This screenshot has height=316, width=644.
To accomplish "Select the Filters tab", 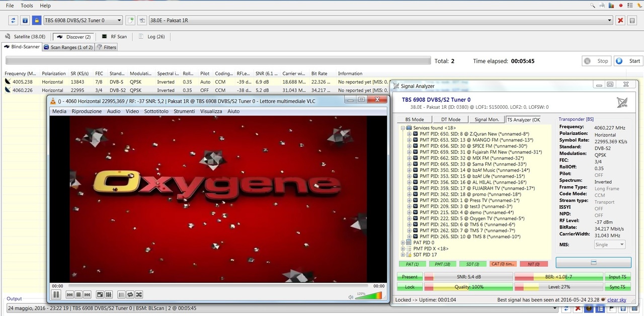I will [x=107, y=47].
